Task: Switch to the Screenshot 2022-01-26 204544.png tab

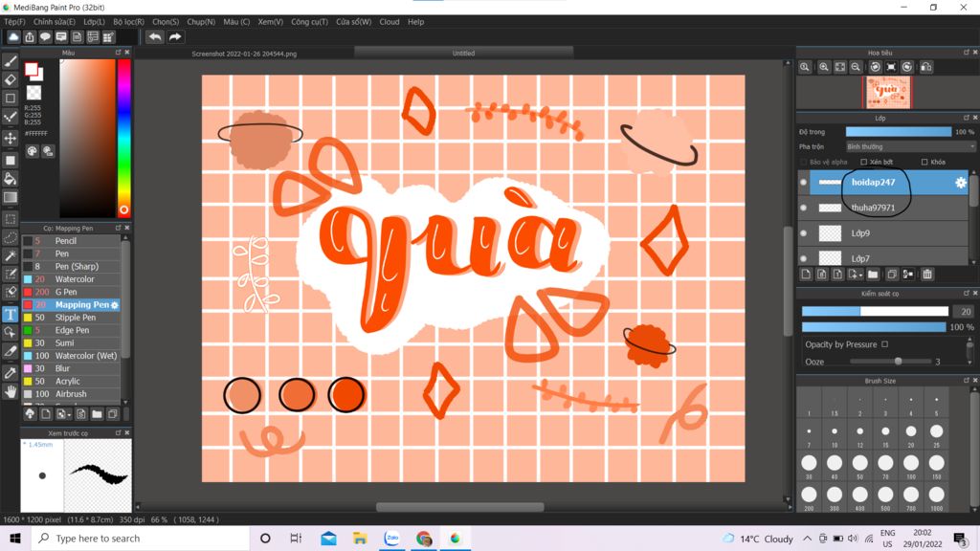Action: click(244, 54)
